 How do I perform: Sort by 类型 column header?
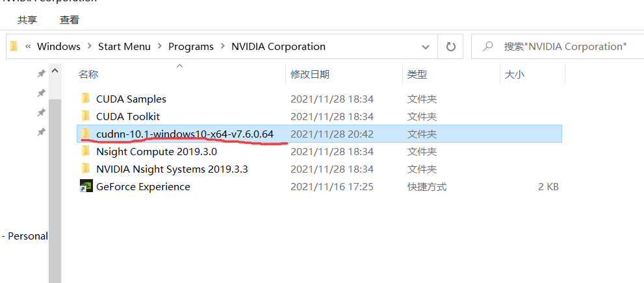[417, 74]
